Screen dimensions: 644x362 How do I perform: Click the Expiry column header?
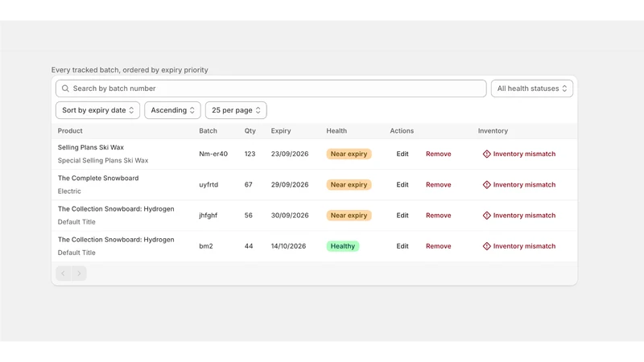point(281,131)
